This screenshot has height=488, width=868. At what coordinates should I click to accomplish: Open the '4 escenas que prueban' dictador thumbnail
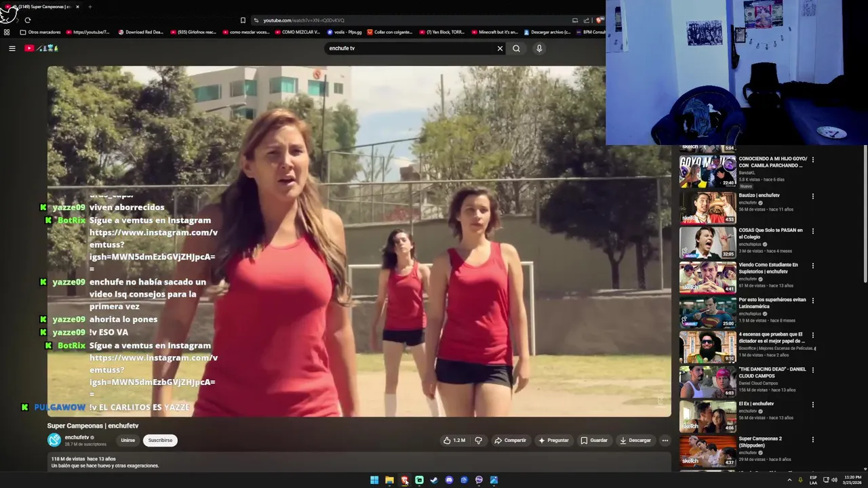tap(707, 346)
